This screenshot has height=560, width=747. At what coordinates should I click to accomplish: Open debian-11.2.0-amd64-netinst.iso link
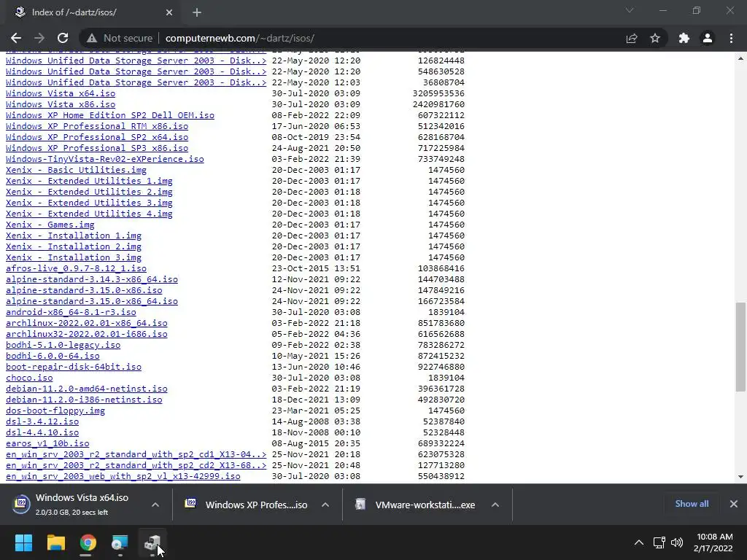coord(87,389)
